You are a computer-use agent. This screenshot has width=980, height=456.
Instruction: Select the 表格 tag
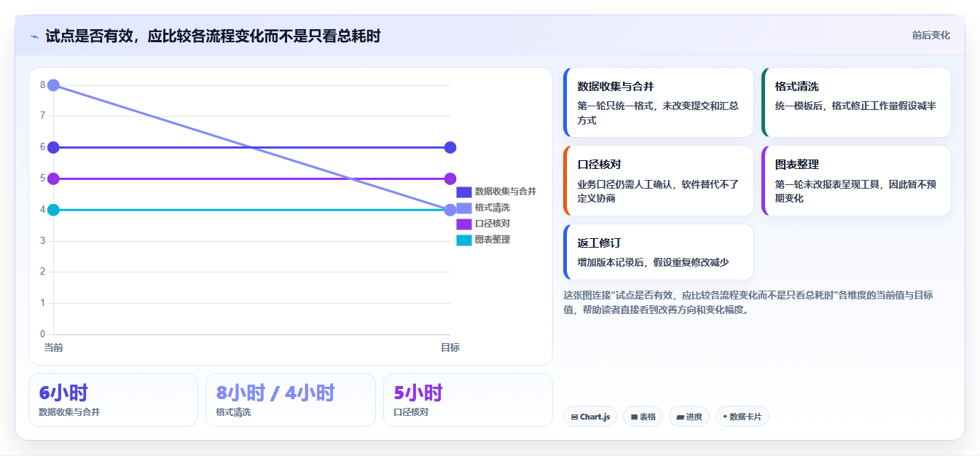coord(643,417)
